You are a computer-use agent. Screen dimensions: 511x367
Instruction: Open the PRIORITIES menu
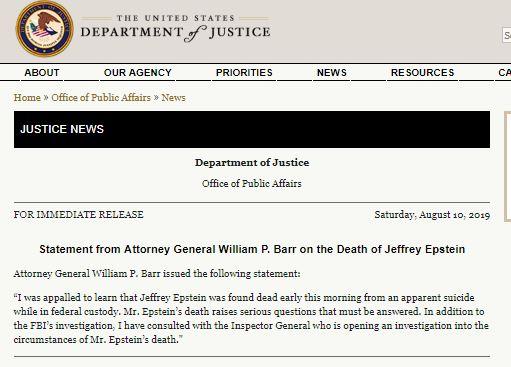(x=244, y=72)
